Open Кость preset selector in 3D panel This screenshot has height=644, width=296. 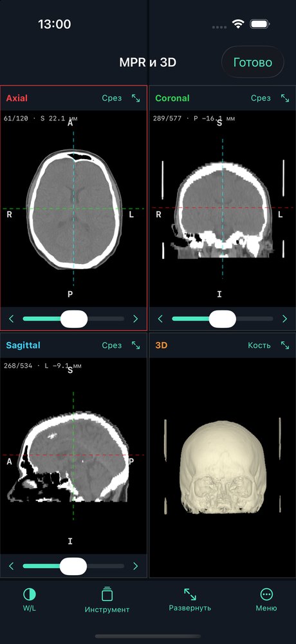[x=259, y=345]
